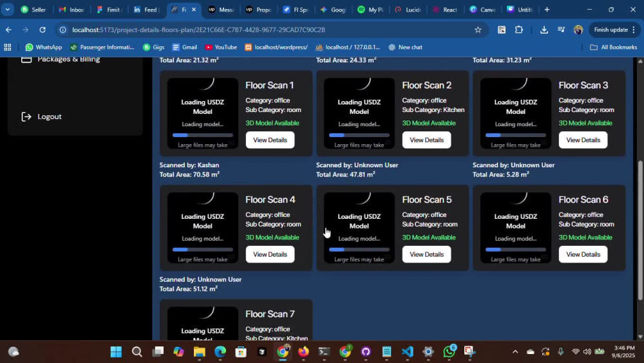Screen dimensions: 644x363
Task: Open browser Downloads icon
Action: (x=544, y=30)
